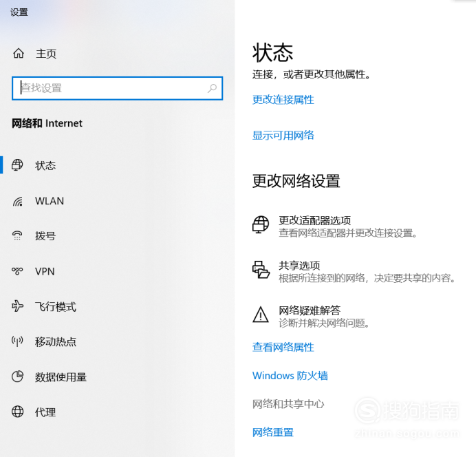This screenshot has width=476, height=457.
Task: Click the Home house icon
Action: [x=18, y=54]
